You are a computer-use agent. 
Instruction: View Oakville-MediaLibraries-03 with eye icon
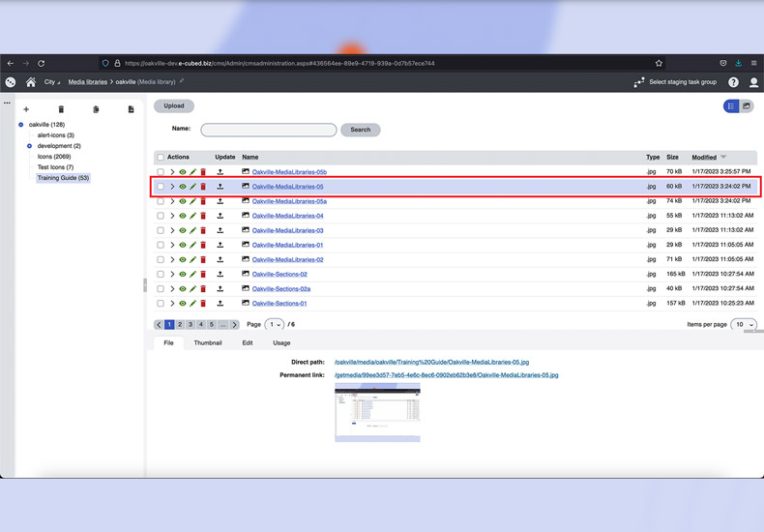(183, 230)
